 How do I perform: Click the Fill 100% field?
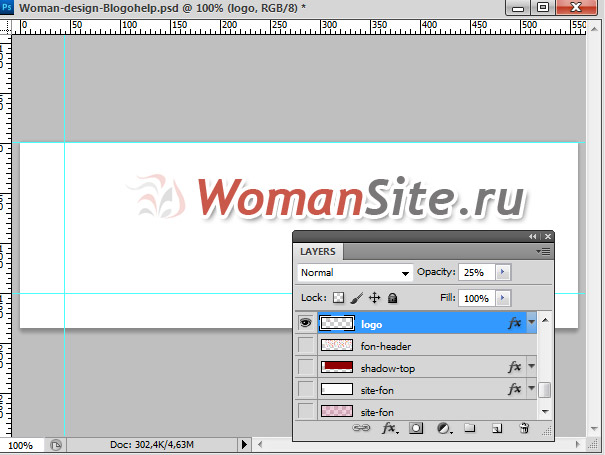coord(477,298)
